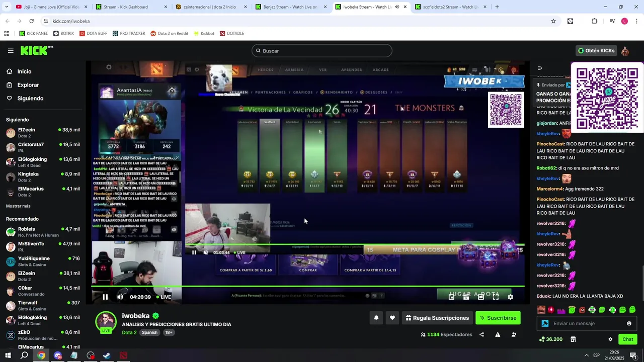This screenshot has width=644, height=362.
Task: Click the Spanish language tag
Action: pos(149,332)
